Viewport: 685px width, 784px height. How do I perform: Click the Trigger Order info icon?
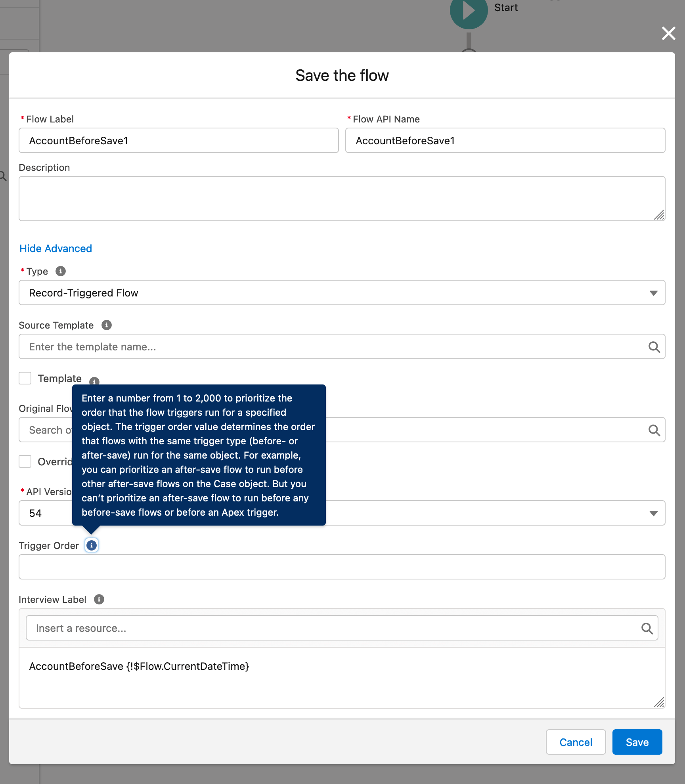click(92, 545)
